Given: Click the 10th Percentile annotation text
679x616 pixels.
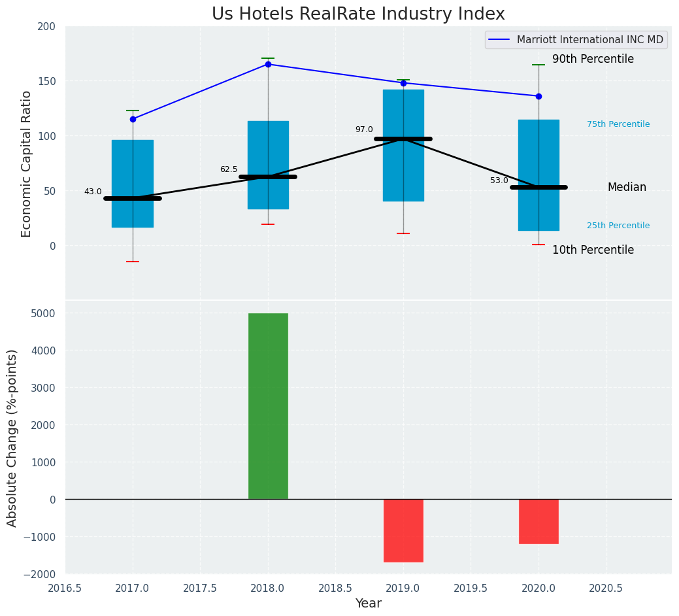Looking at the screenshot, I should 593,250.
